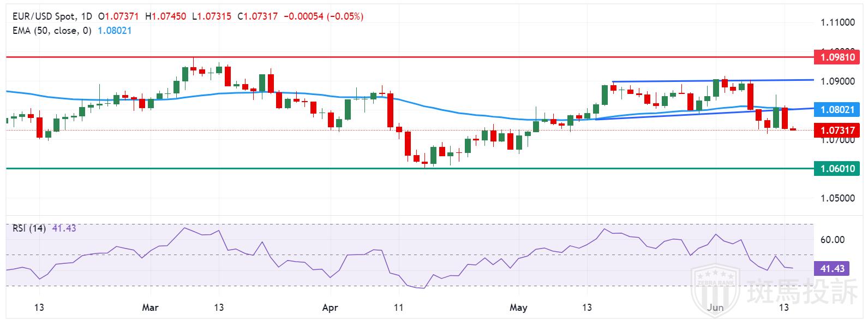Click the blue 1.08021 EMA price tag
Image resolution: width=868 pixels, height=325 pixels.
(836, 110)
